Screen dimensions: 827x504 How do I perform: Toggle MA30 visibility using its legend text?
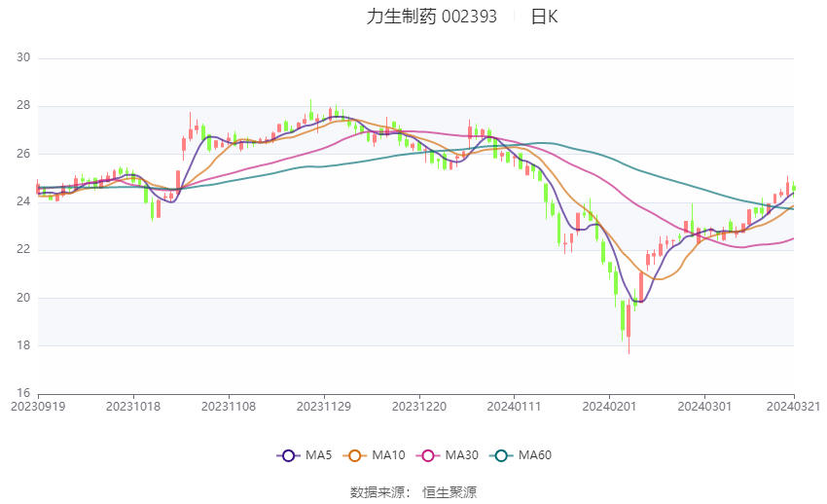click(x=459, y=455)
